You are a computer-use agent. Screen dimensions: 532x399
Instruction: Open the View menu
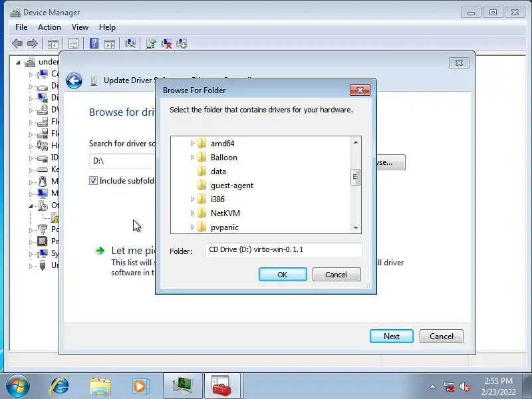[x=80, y=27]
